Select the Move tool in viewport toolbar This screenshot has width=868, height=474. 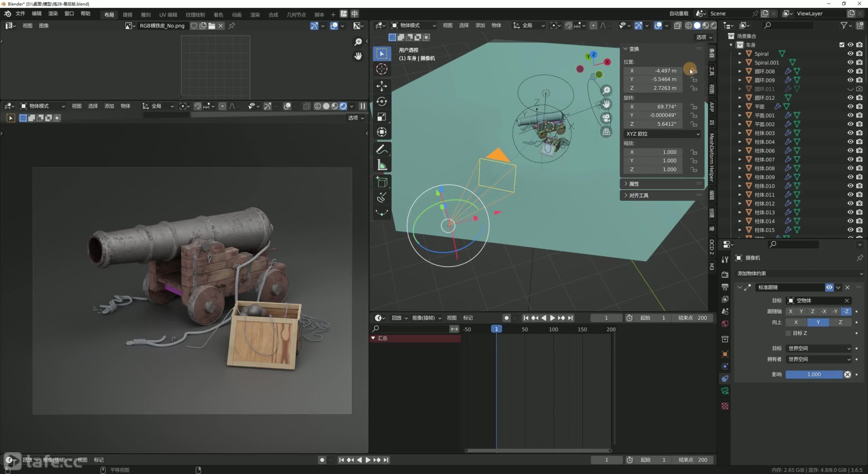381,86
